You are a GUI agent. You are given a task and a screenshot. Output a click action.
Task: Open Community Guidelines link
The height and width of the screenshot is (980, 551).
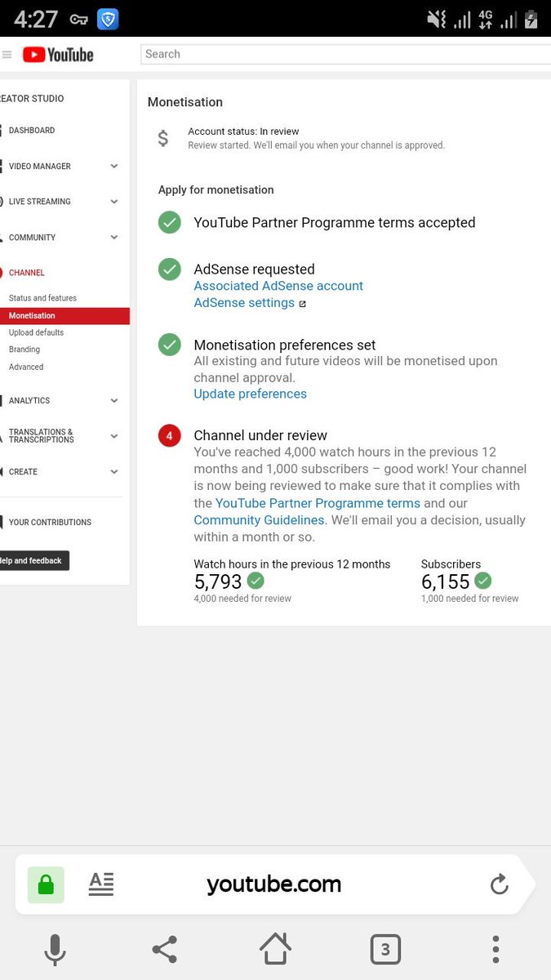click(259, 520)
